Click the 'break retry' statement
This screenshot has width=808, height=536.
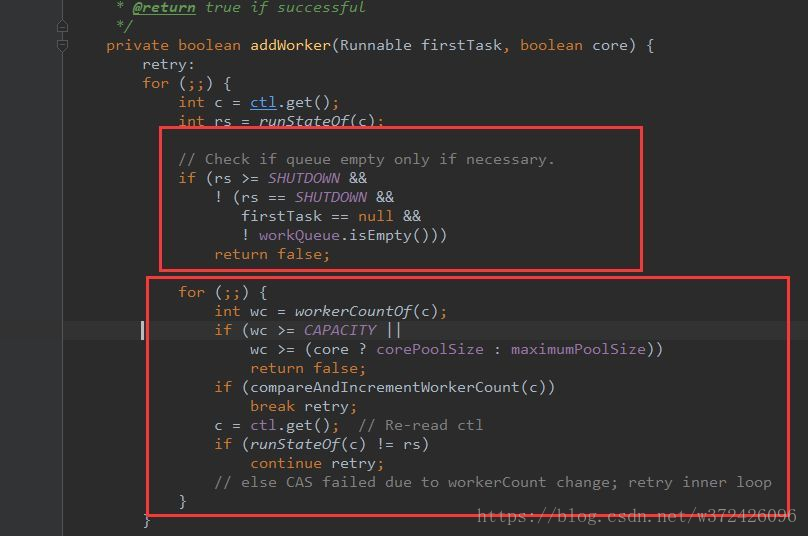tap(303, 406)
